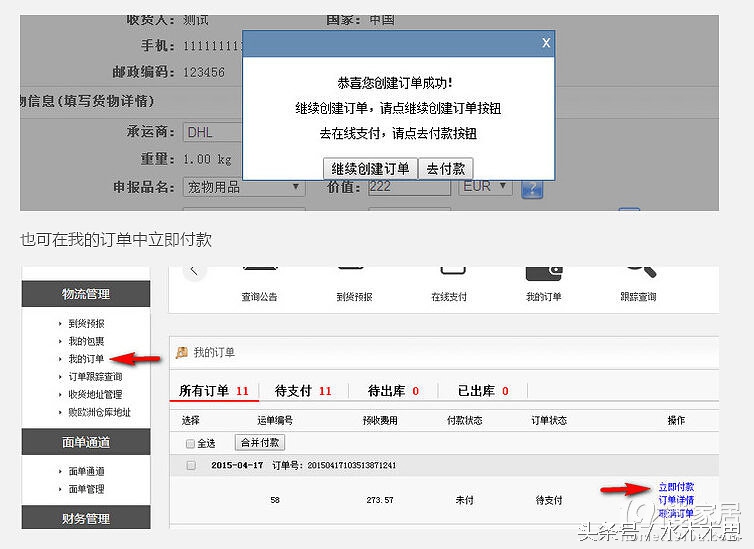
Task: Open the 到货预报 icon in top bar
Action: tap(354, 284)
